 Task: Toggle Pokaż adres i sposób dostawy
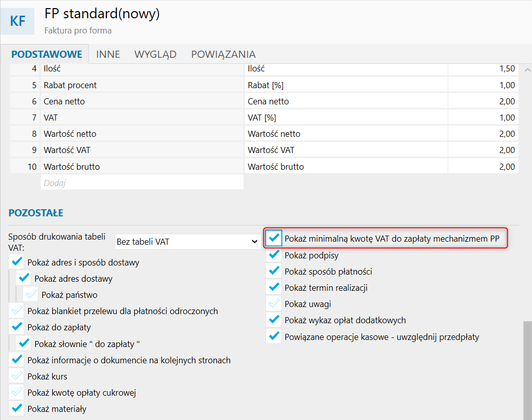17,262
